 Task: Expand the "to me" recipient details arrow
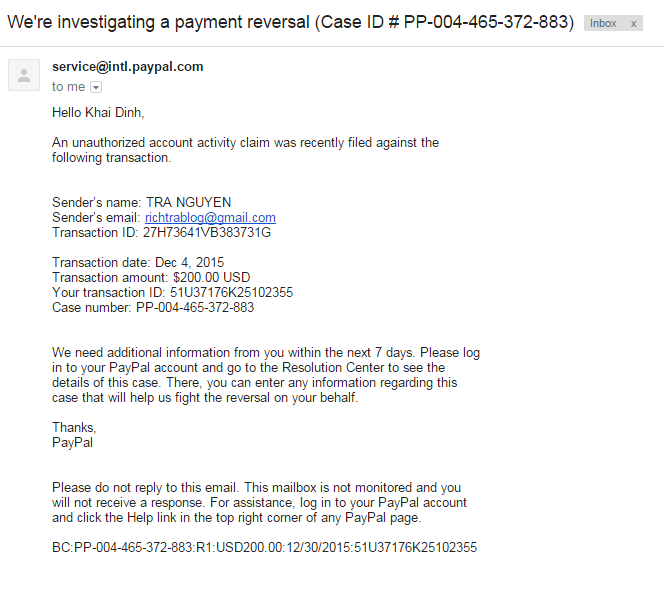pyautogui.click(x=96, y=88)
